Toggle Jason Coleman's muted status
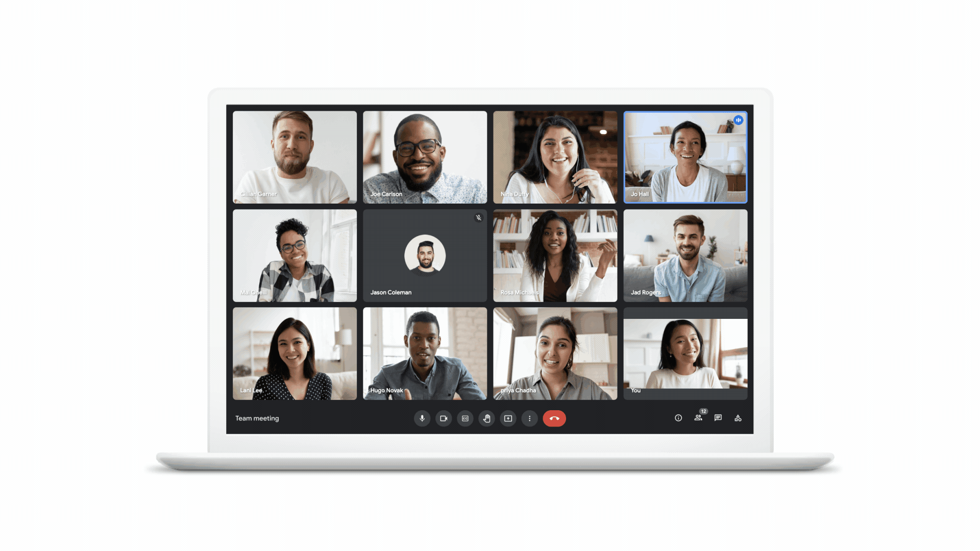The width and height of the screenshot is (980, 551). coord(479,217)
